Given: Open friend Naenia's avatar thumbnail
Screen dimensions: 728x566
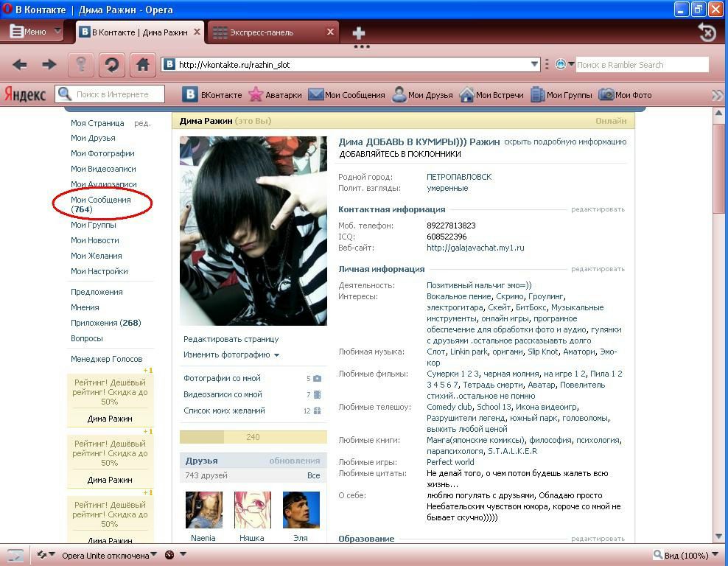Looking at the screenshot, I should click(x=203, y=510).
